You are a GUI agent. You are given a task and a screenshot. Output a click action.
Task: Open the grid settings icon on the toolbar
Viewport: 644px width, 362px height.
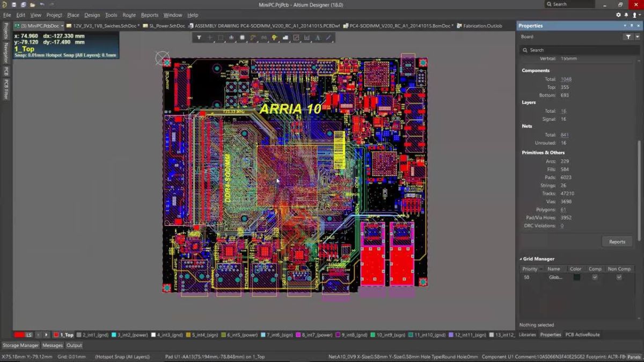coord(242,38)
